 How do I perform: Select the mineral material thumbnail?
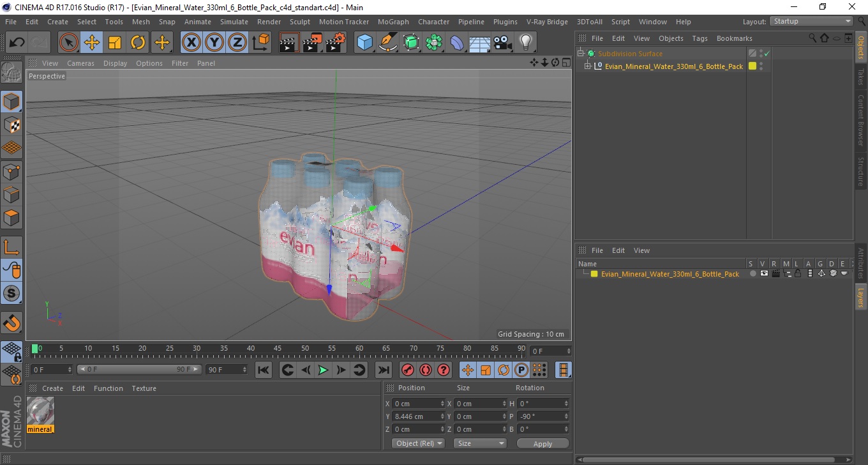[x=40, y=411]
